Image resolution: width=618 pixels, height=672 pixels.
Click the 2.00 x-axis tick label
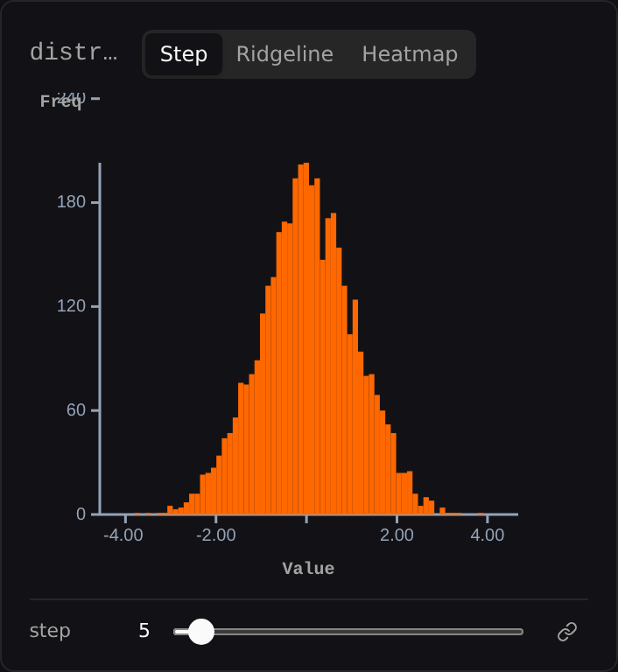tap(397, 535)
